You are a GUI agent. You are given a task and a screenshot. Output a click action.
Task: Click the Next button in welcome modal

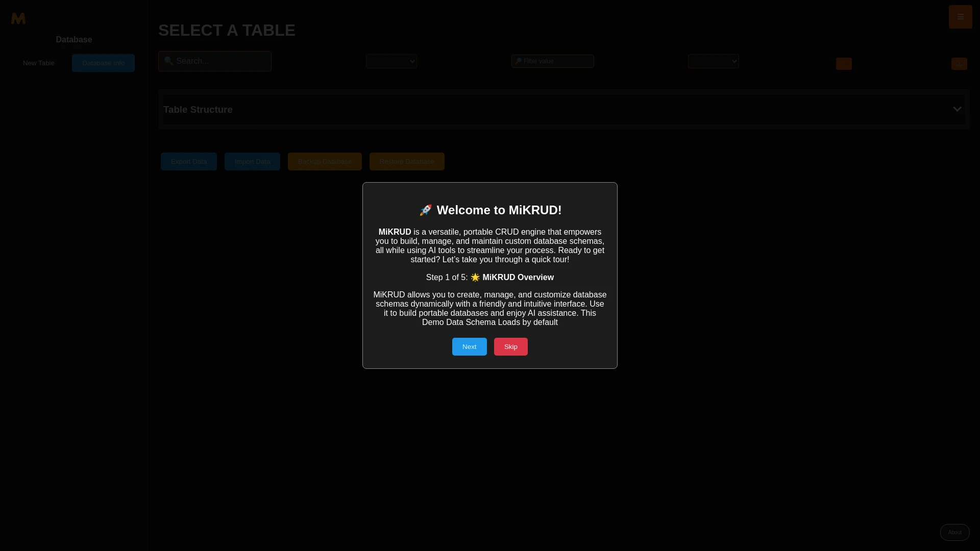click(469, 346)
